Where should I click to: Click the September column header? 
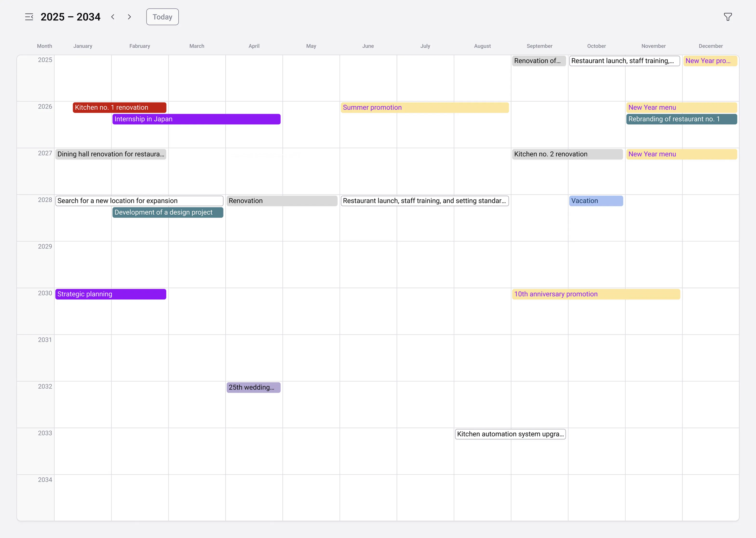[539, 46]
